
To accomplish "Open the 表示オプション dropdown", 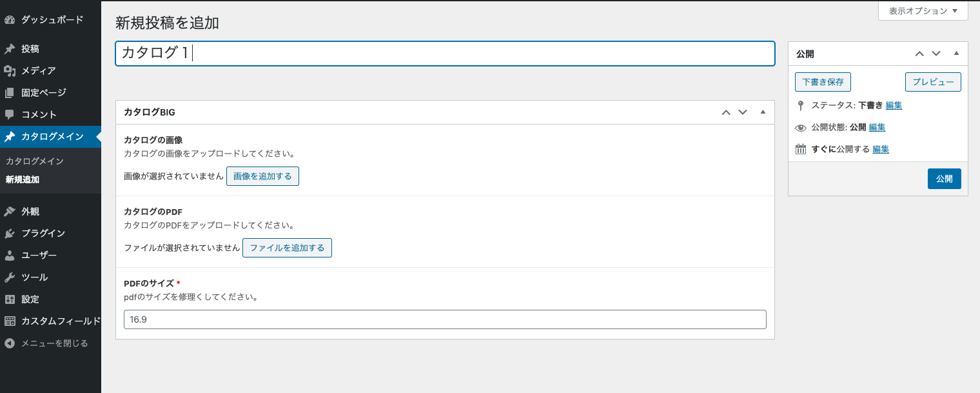I will pyautogui.click(x=923, y=11).
